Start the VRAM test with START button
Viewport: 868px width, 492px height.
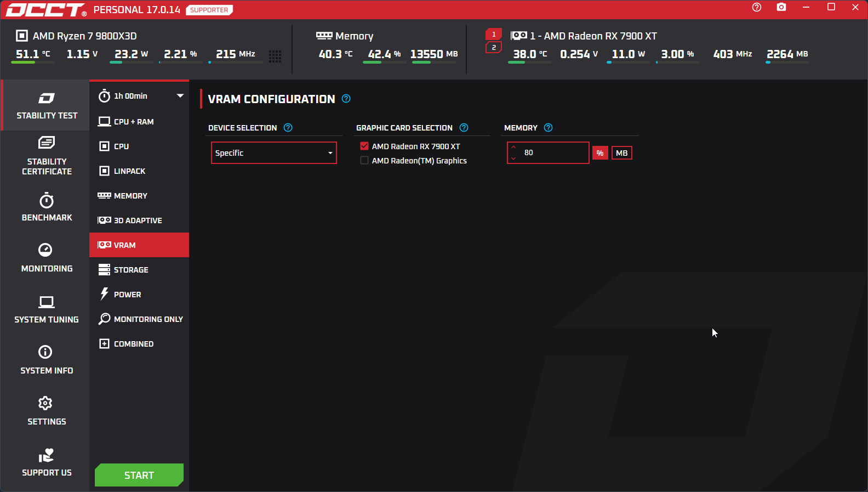pos(139,475)
